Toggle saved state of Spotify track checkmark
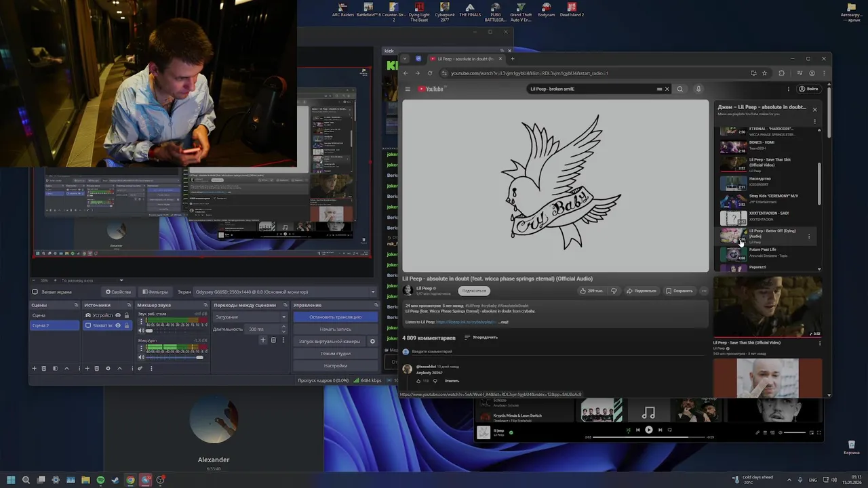868x488 pixels. pyautogui.click(x=511, y=432)
